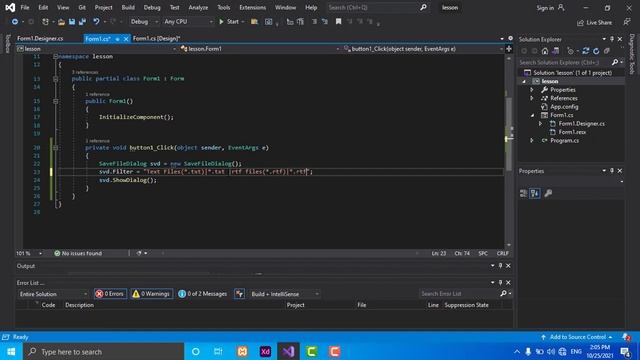Click the Open File folder icon

tap(61, 22)
